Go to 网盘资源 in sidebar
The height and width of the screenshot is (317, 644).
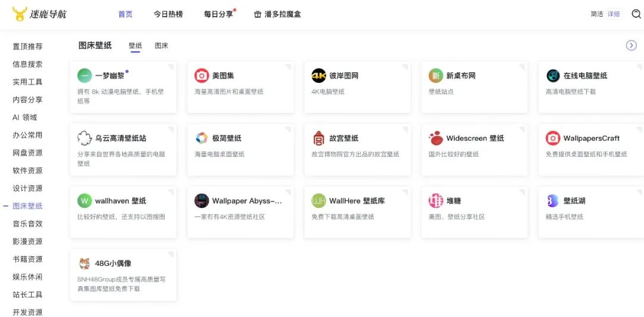(27, 153)
